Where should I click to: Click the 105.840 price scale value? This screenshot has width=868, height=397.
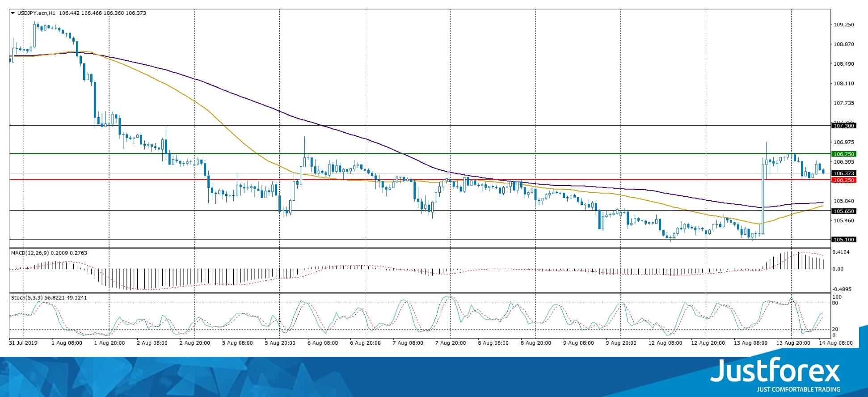[x=844, y=201]
